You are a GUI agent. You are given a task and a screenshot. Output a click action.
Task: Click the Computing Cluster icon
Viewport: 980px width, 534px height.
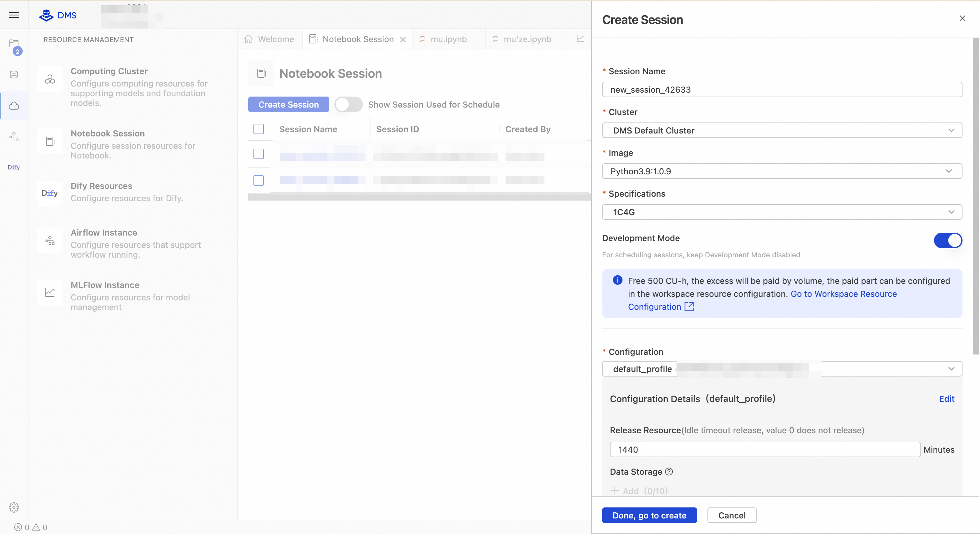click(50, 79)
